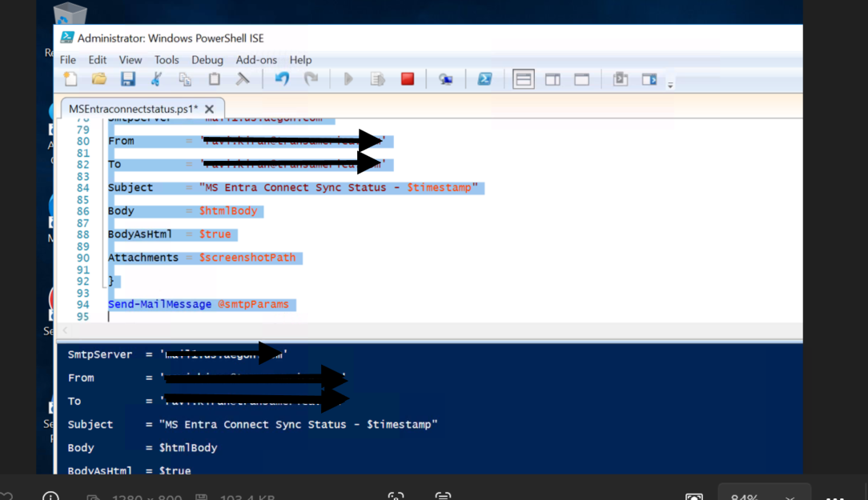
Task: Click the Paste clipboard icon
Action: pyautogui.click(x=215, y=79)
